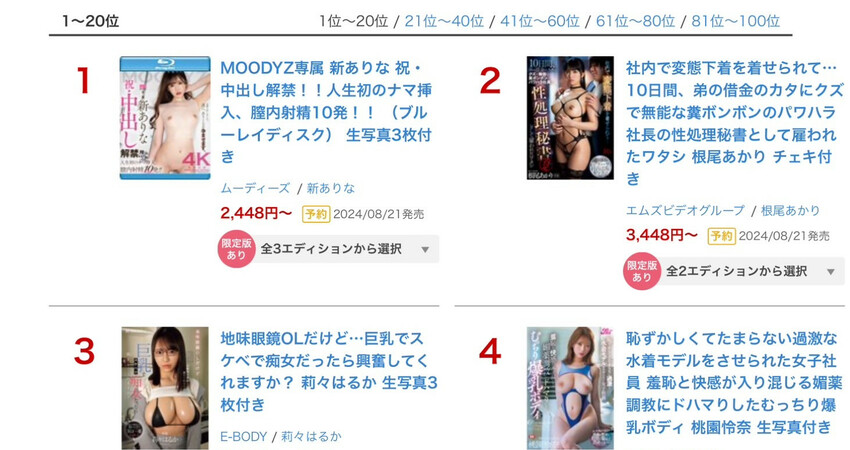The height and width of the screenshot is (450, 850).
Task: Show the 81位〜100位 rankings
Action: 736,21
